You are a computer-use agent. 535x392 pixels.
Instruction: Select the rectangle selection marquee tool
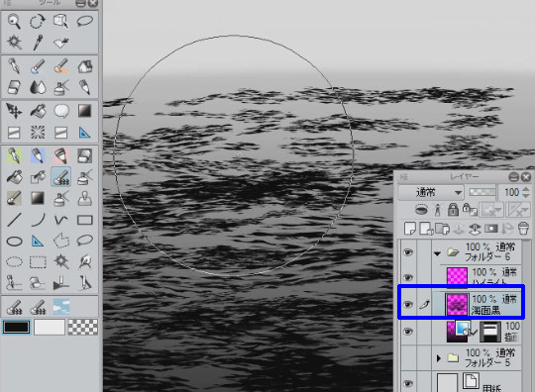(x=38, y=262)
